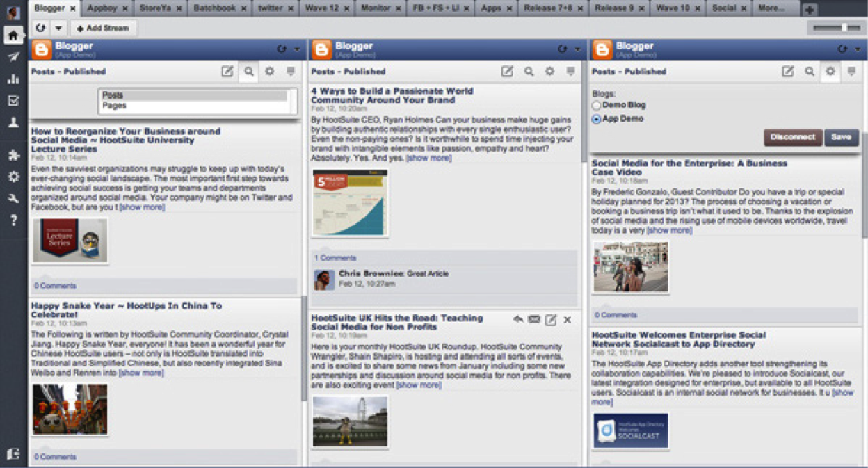
Task: Click the email envelope icon on HootSuite UK post
Action: click(x=534, y=320)
